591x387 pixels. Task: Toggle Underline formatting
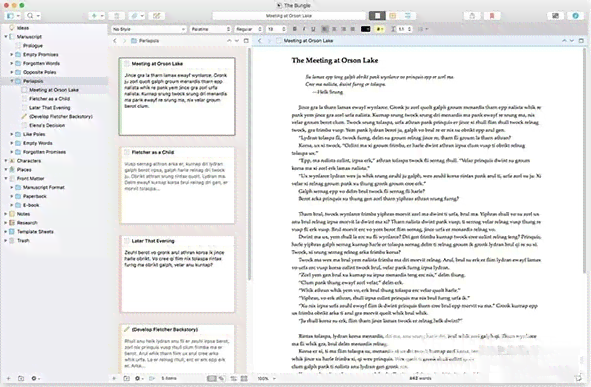point(313,29)
